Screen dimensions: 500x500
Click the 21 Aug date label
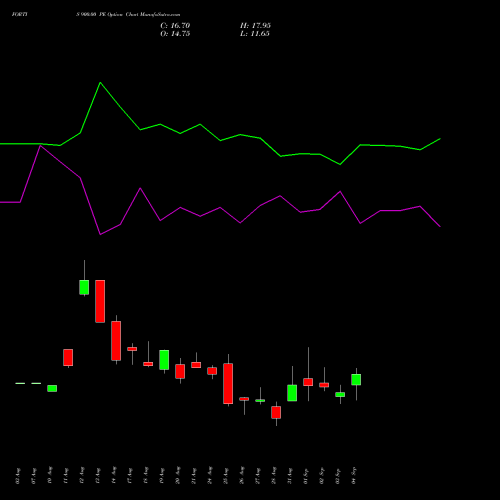click(194, 476)
